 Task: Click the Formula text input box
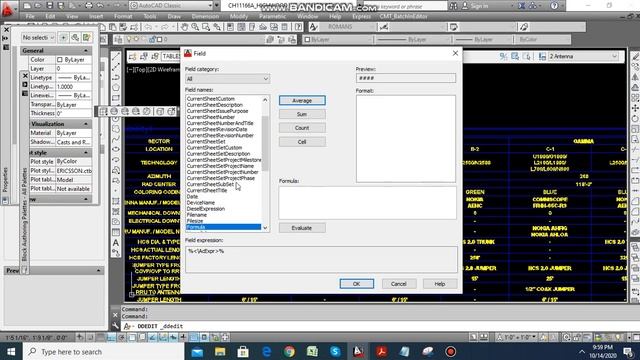(x=367, y=203)
